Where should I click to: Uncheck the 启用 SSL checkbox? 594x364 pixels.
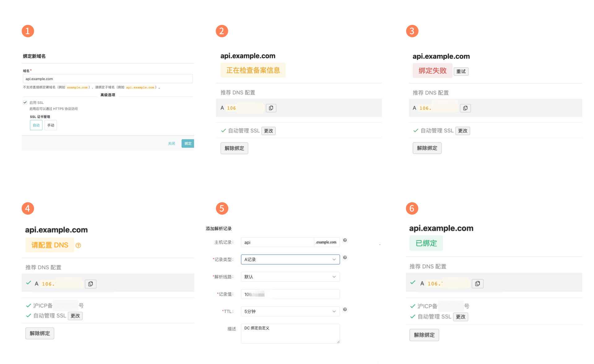coord(25,102)
